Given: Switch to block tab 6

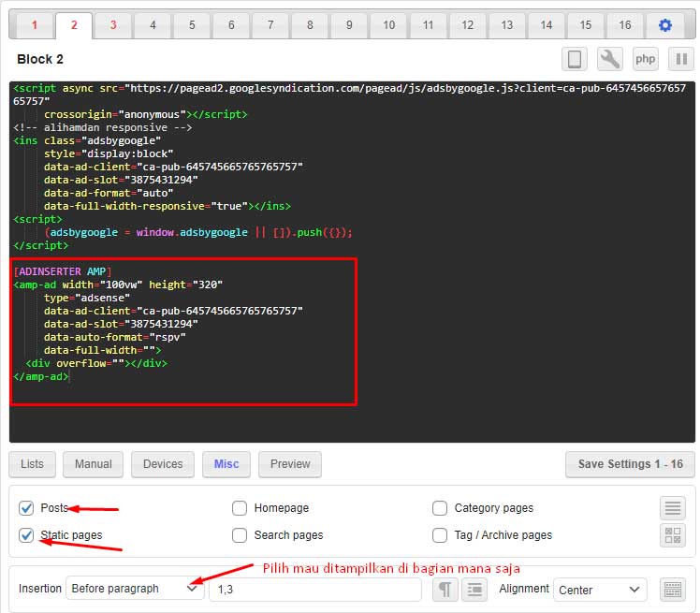Looking at the screenshot, I should pyautogui.click(x=231, y=25).
